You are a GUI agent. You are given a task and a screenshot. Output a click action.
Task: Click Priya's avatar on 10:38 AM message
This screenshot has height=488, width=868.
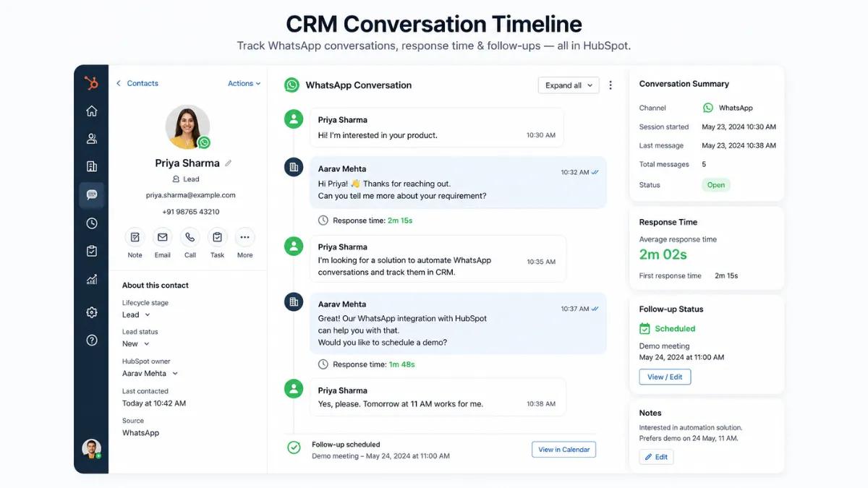[x=294, y=389]
